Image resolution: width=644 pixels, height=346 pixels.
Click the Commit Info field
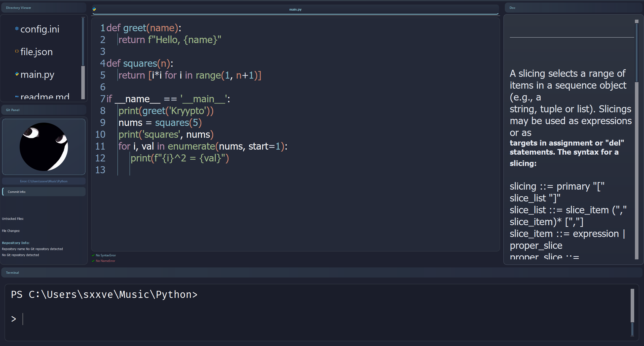44,192
